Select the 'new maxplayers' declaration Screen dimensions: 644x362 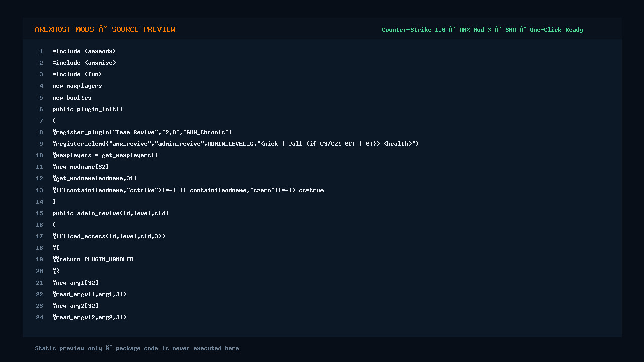tap(77, 86)
